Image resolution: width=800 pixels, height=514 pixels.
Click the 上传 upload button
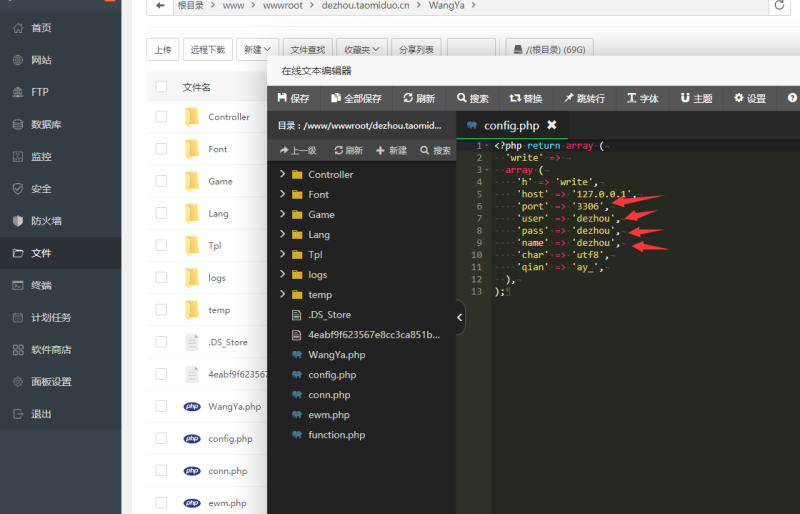coord(163,50)
